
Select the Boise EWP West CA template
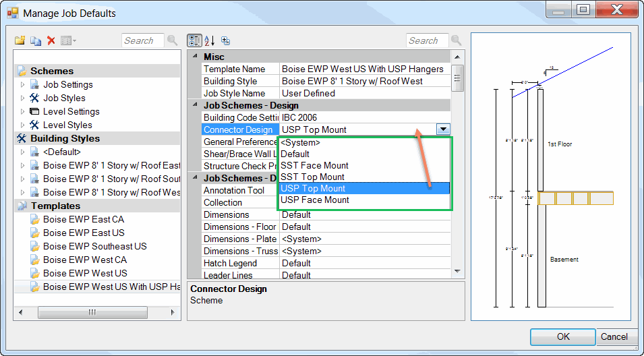click(x=84, y=260)
